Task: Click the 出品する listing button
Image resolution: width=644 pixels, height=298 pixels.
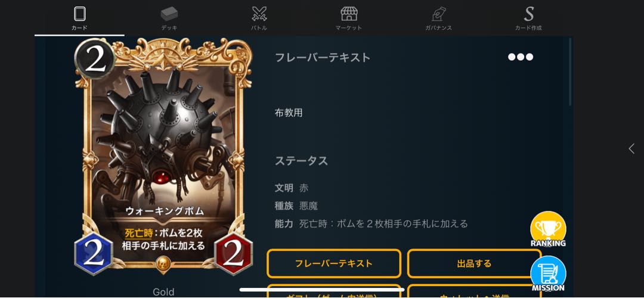Action: point(474,263)
